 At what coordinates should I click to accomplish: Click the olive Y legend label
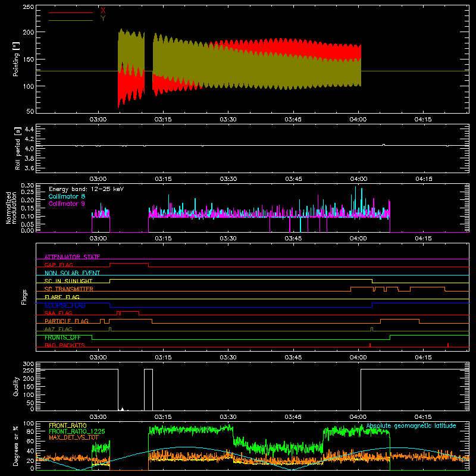tap(103, 18)
